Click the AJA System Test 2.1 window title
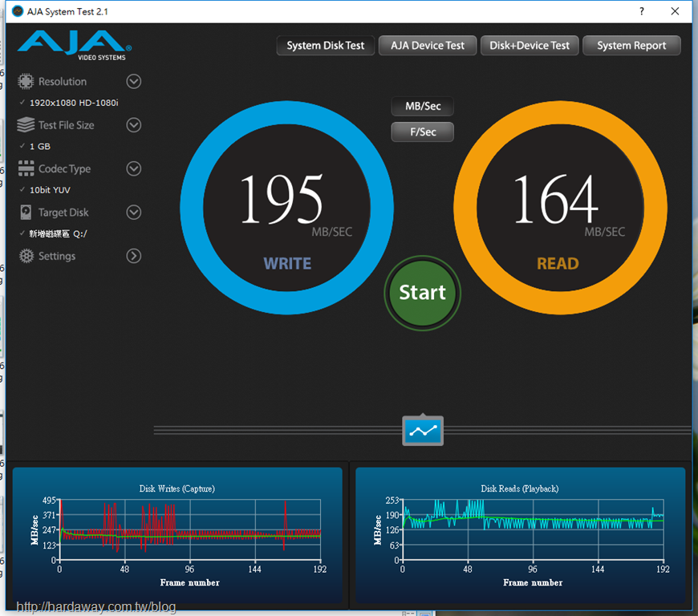Image resolution: width=698 pixels, height=616 pixels. coord(67,11)
